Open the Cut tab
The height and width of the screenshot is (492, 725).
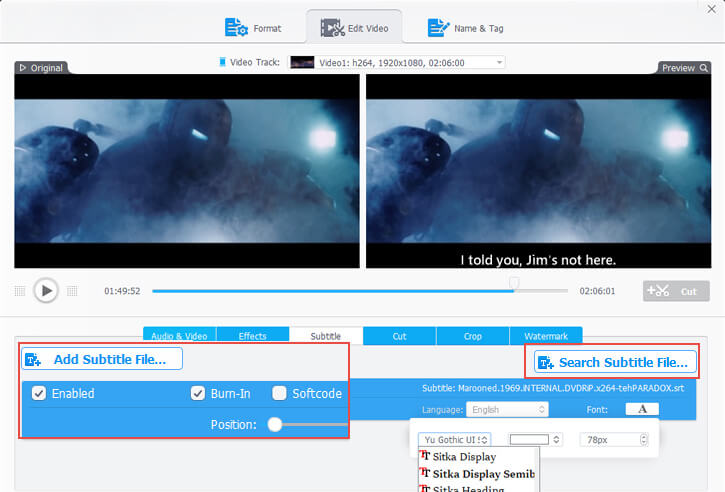point(399,336)
